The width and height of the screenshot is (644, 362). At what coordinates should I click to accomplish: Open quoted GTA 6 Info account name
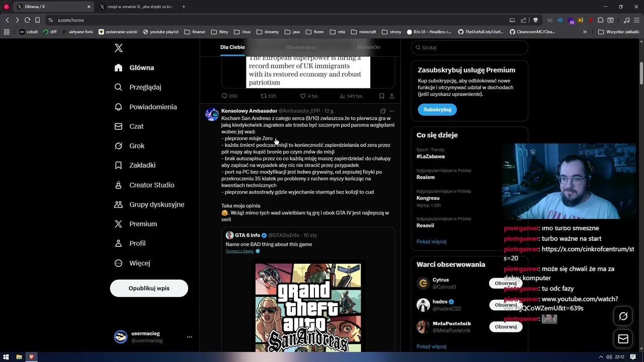pyautogui.click(x=247, y=235)
